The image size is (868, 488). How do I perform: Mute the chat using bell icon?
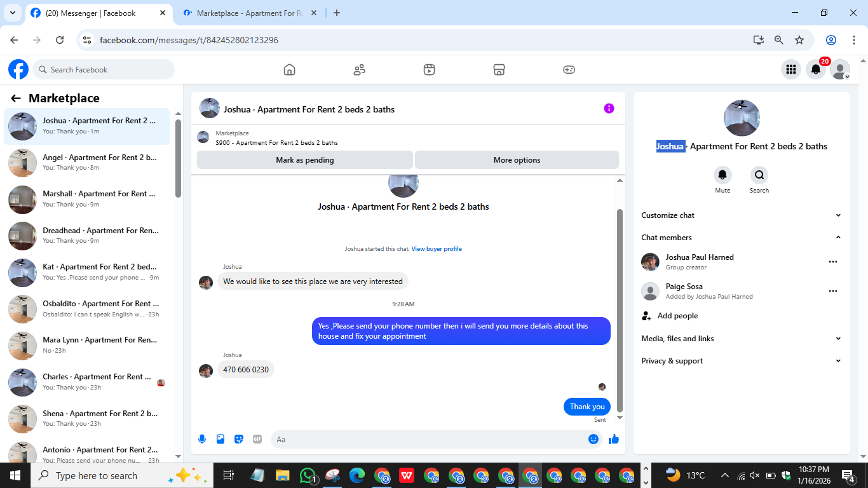coord(722,175)
